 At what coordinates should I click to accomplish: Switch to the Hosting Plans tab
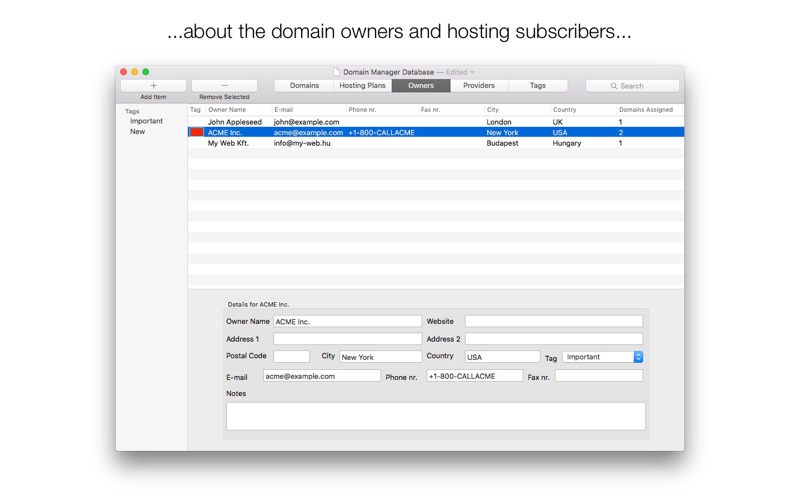point(363,86)
